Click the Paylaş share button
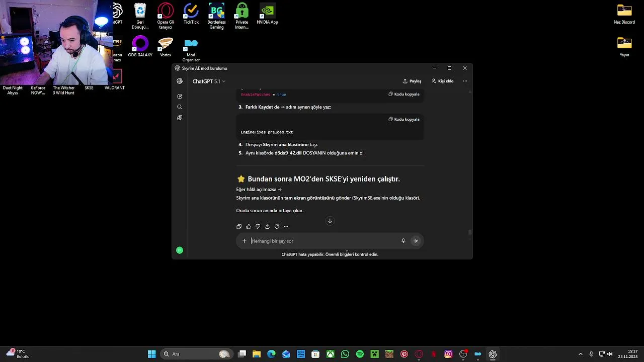Viewport: 644px width, 362px height. pyautogui.click(x=412, y=81)
